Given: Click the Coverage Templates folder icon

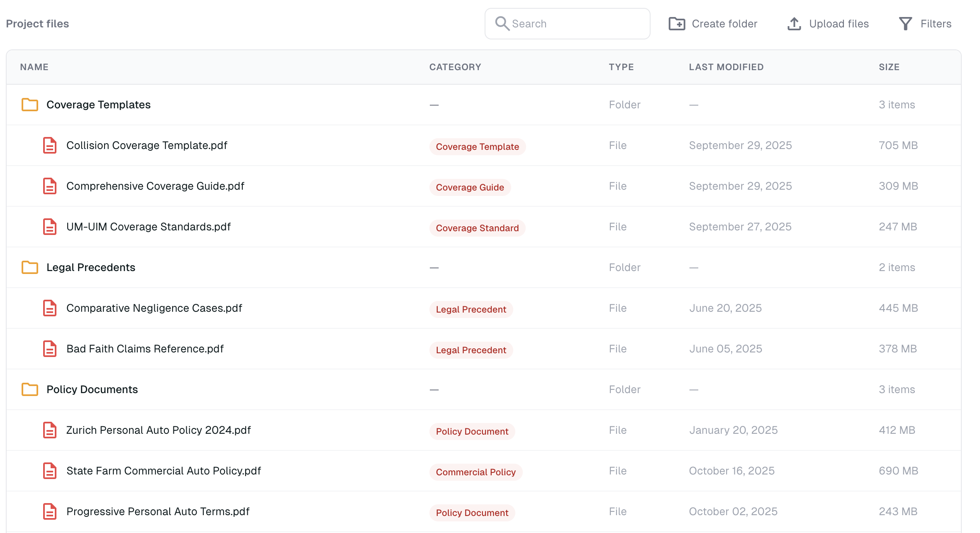Looking at the screenshot, I should tap(30, 105).
